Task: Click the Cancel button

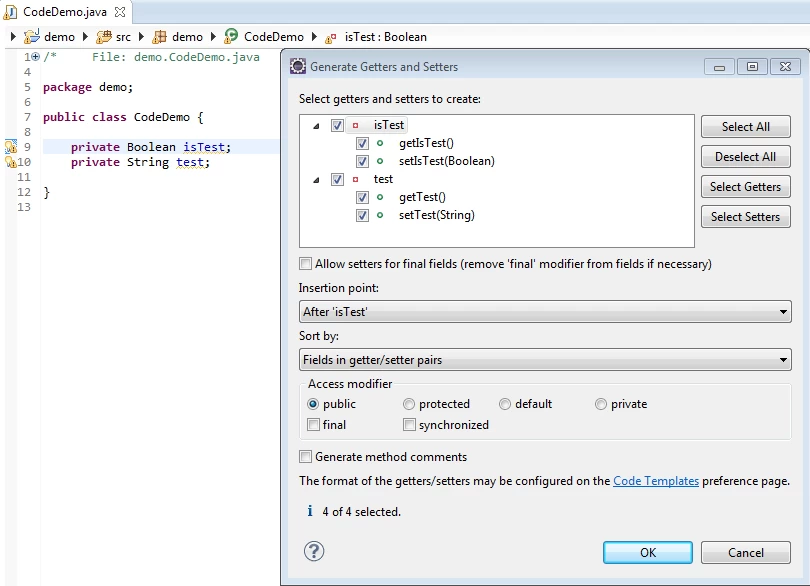Action: 745,552
